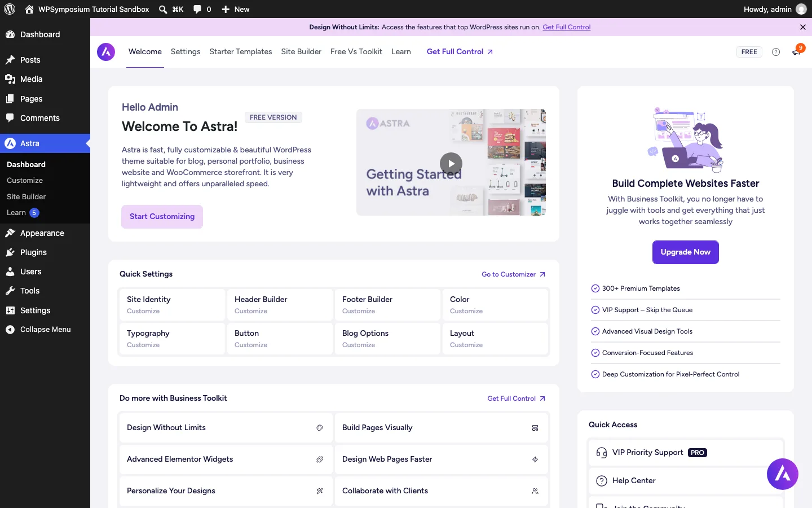Click Get Full Control in Business Toolkit section

click(x=516, y=398)
